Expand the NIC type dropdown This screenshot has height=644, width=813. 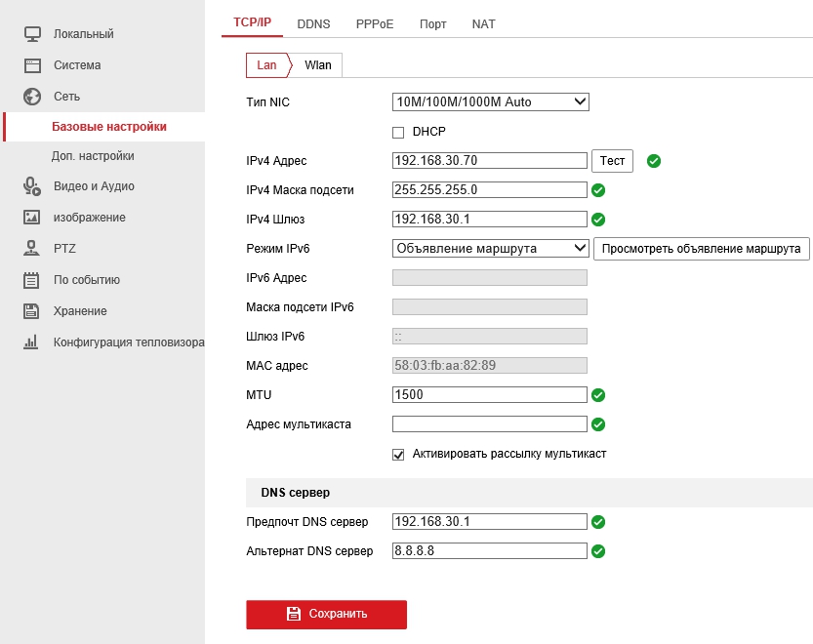tap(490, 101)
